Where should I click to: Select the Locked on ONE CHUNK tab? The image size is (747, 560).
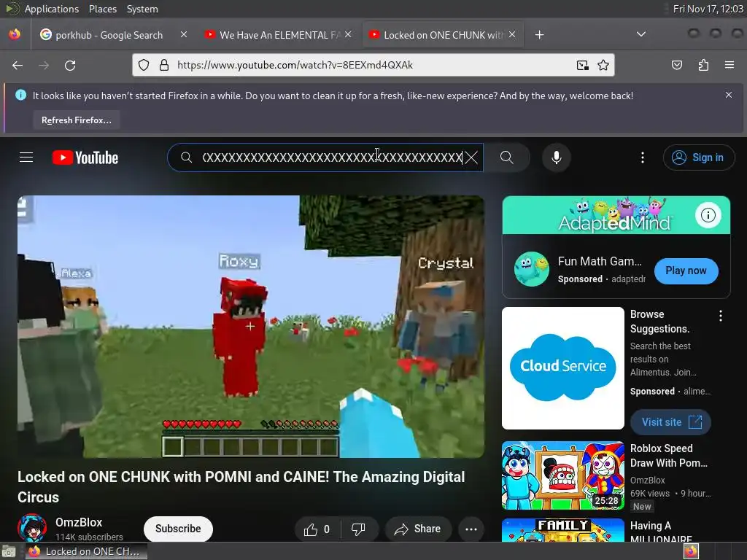[x=443, y=35]
